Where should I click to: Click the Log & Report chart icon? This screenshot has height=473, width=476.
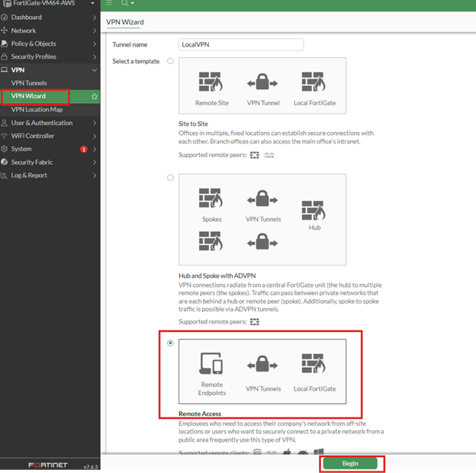[5, 175]
